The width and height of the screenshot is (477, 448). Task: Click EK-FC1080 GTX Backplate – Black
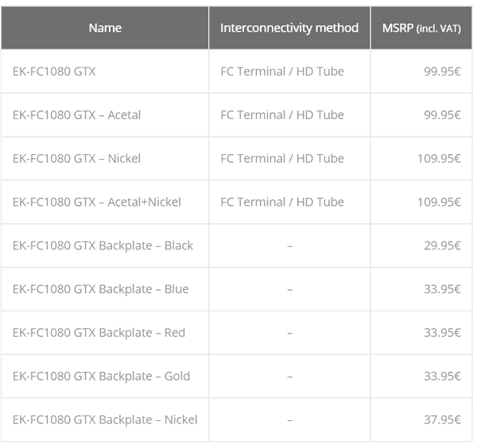pyautogui.click(x=103, y=245)
